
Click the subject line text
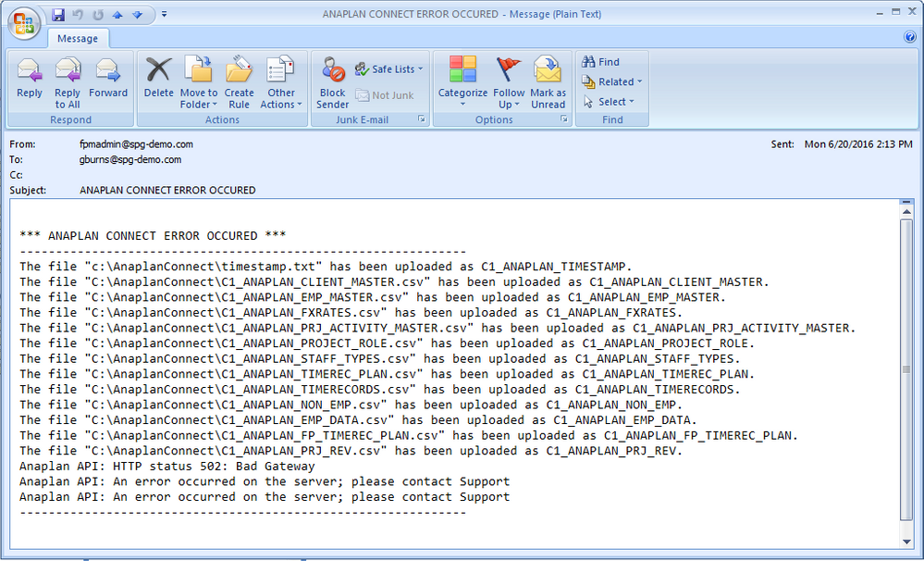(167, 190)
